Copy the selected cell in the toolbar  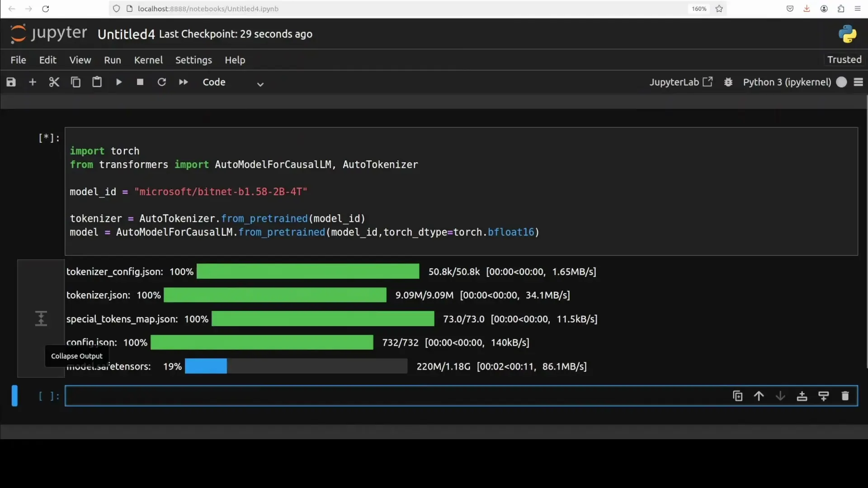[75, 82]
